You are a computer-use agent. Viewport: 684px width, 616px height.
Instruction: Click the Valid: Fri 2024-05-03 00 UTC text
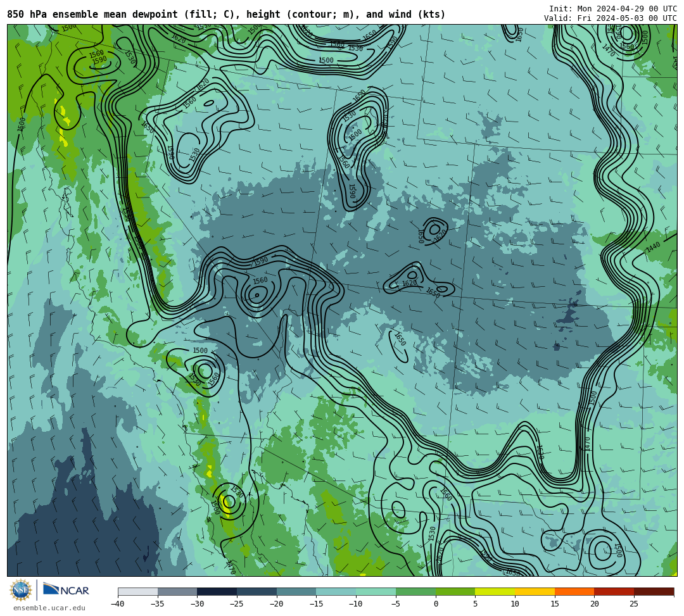[x=611, y=18]
